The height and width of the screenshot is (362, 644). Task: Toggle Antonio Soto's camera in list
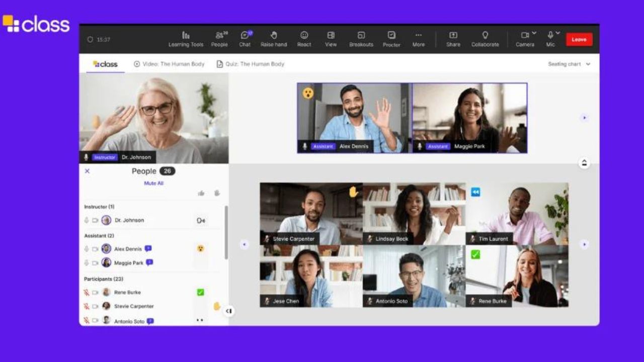tap(95, 320)
